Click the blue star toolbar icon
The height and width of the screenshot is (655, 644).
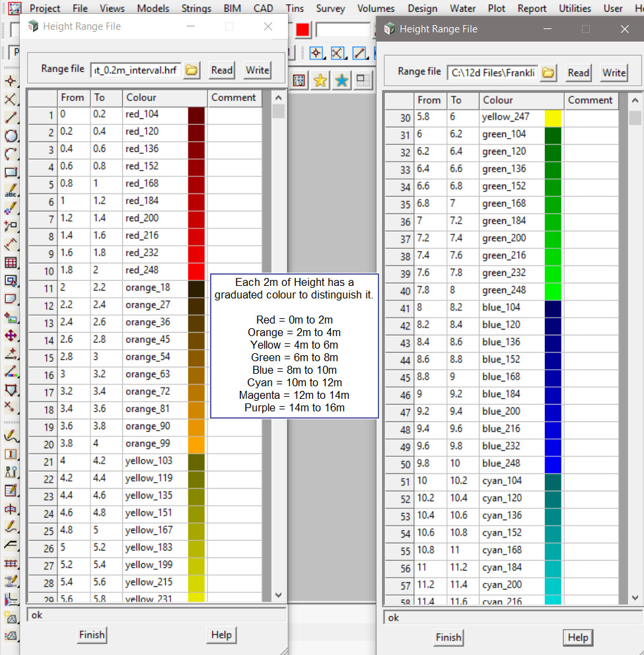coord(341,81)
